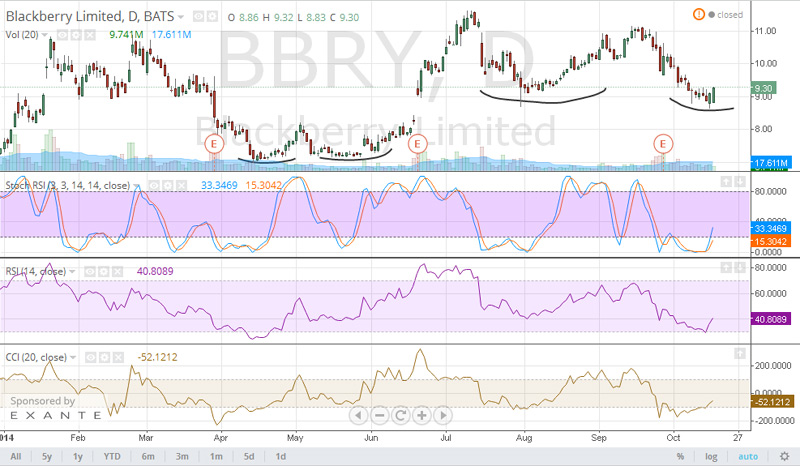Select the 5d date range
Viewport: 800px width, 466px height.
point(249,456)
